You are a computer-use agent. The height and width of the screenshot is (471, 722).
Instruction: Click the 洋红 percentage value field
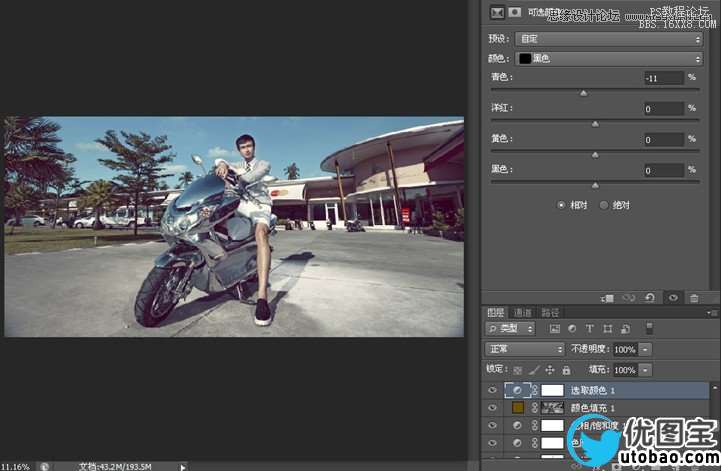tap(663, 109)
